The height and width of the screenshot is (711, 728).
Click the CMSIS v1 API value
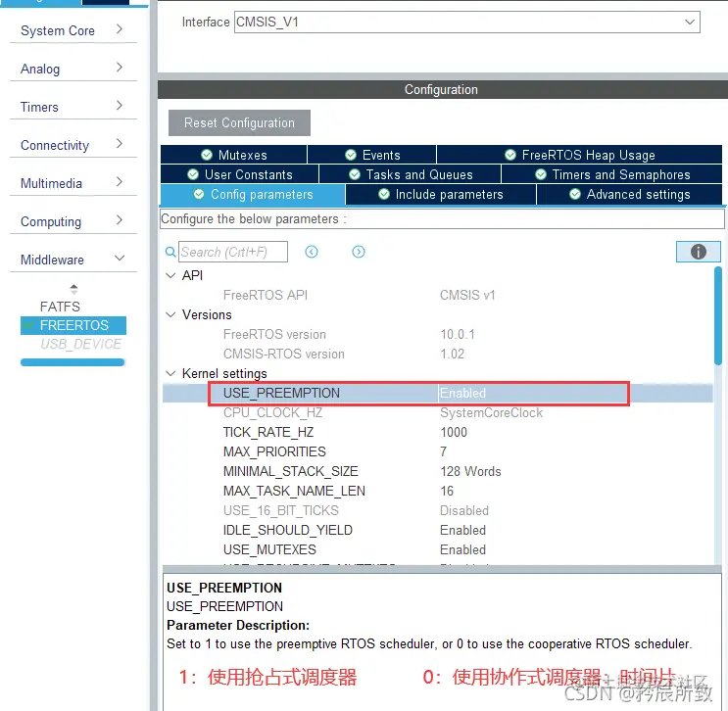(467, 295)
